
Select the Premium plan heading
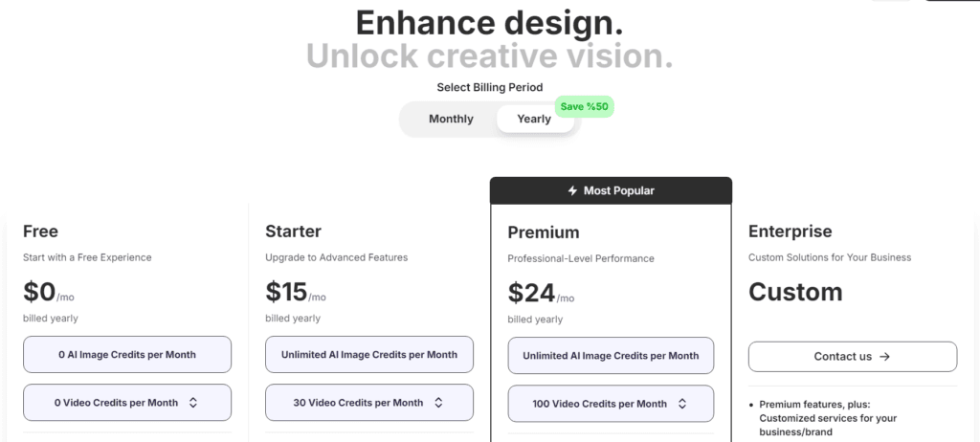point(544,232)
